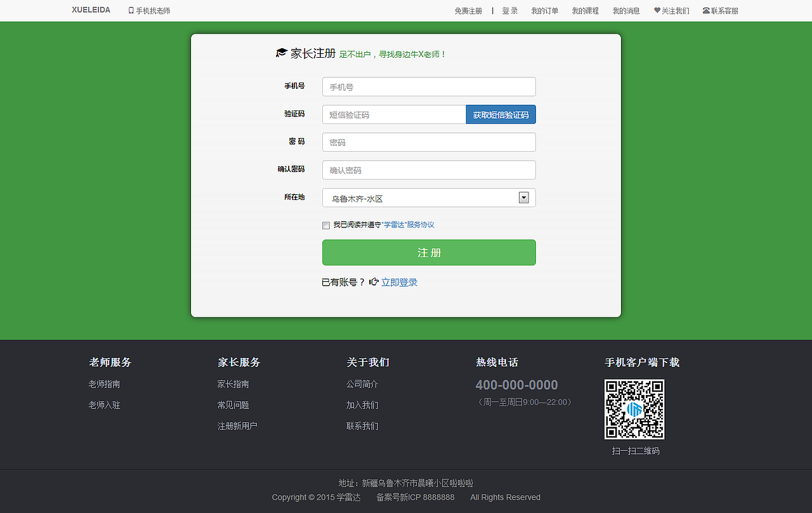Screen dimensions: 812x513
Task: Click the hotline number 400-000-0000
Action: (x=517, y=385)
